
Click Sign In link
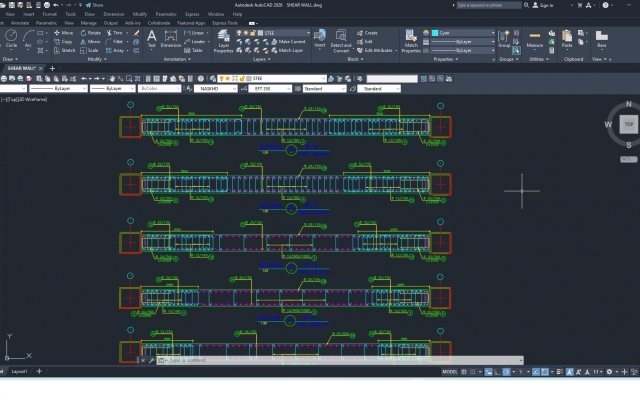[546, 5]
